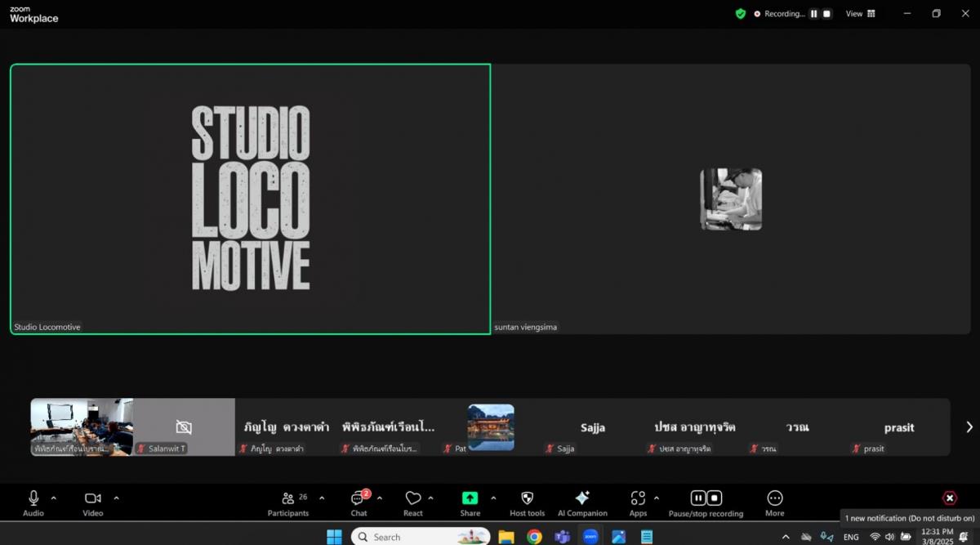980x545 pixels.
Task: Select the Sajja participant tile
Action: 593,427
